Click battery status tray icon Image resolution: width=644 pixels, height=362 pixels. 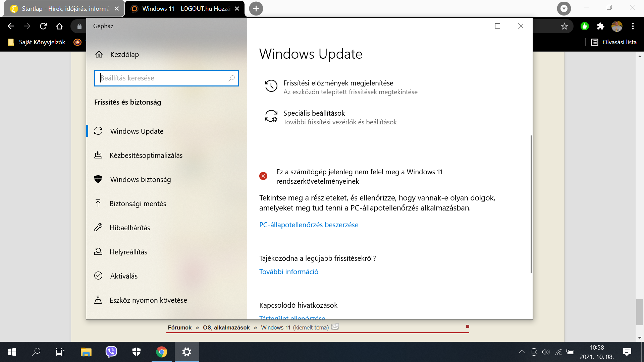point(570,352)
